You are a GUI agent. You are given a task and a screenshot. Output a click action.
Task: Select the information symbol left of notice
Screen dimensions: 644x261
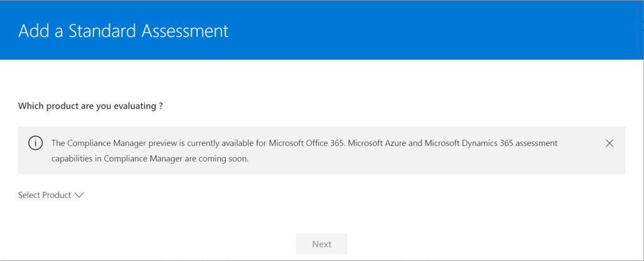coord(35,143)
